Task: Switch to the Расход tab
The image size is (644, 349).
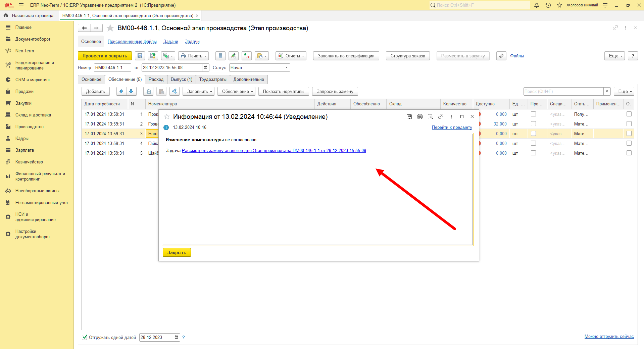Action: pos(156,80)
